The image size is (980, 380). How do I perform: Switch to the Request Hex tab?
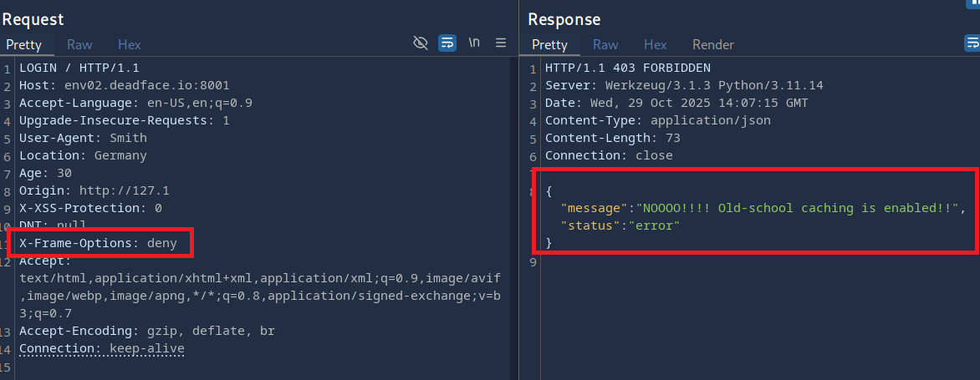(129, 44)
